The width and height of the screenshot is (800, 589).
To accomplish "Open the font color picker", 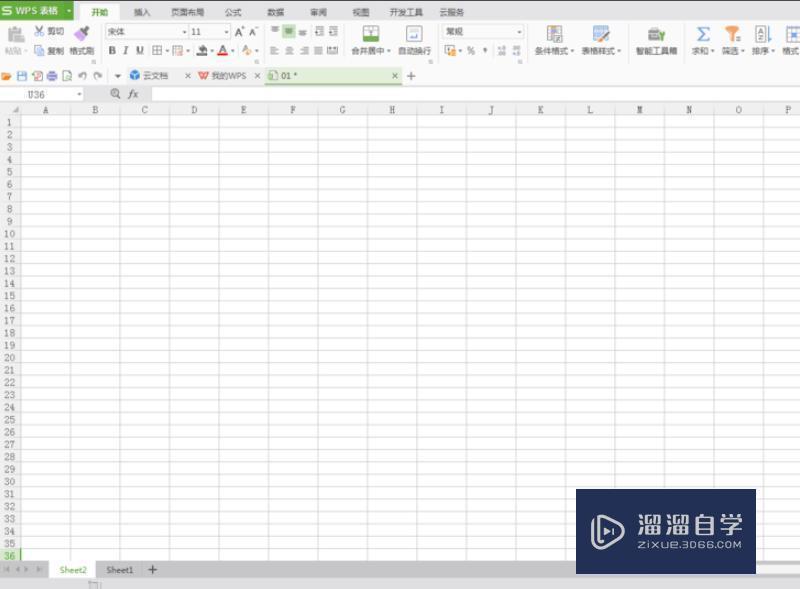I will pyautogui.click(x=223, y=50).
